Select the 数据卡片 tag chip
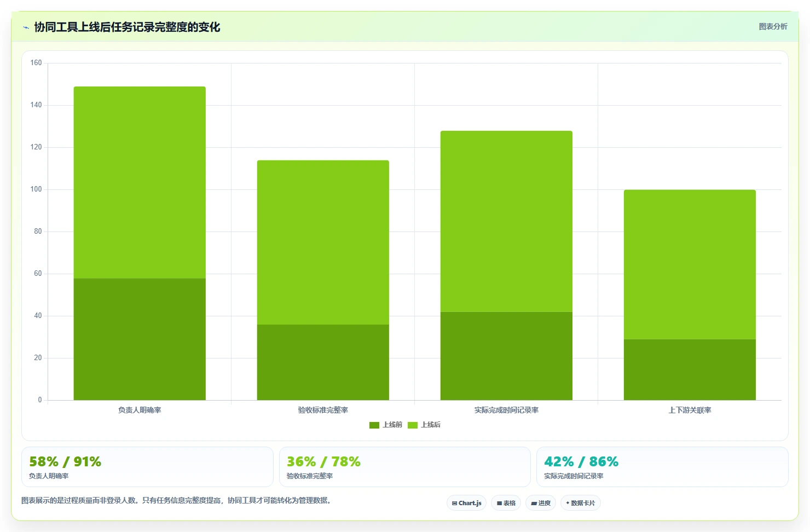 click(580, 503)
